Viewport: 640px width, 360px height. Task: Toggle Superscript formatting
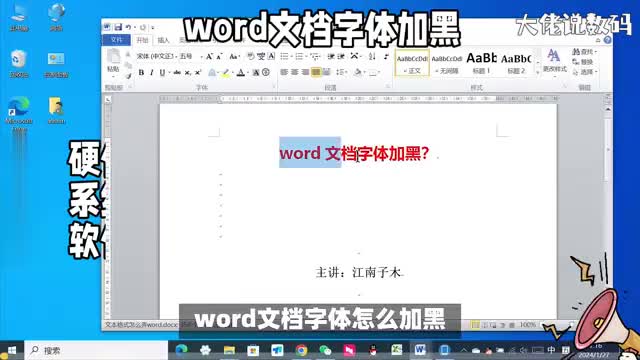tap(198, 73)
